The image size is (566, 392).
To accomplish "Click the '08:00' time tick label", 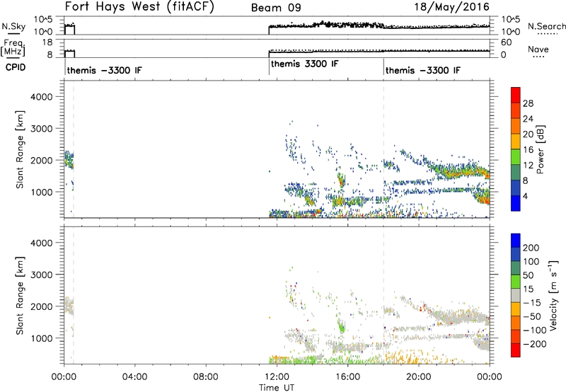I will tap(206, 377).
